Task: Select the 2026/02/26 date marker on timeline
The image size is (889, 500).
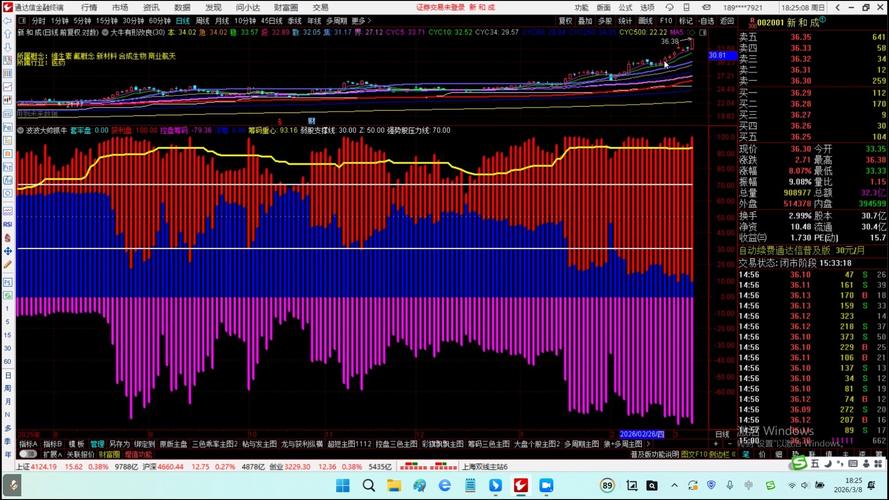Action: pos(642,434)
